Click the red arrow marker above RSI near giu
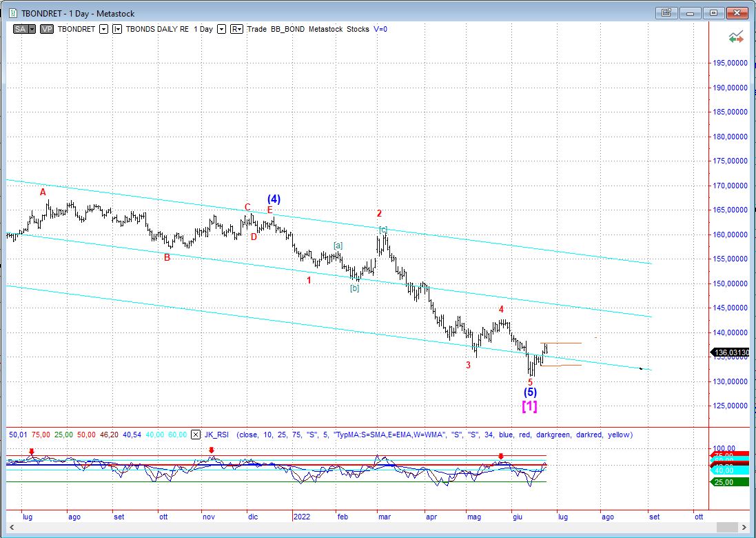756x538 pixels. point(501,456)
